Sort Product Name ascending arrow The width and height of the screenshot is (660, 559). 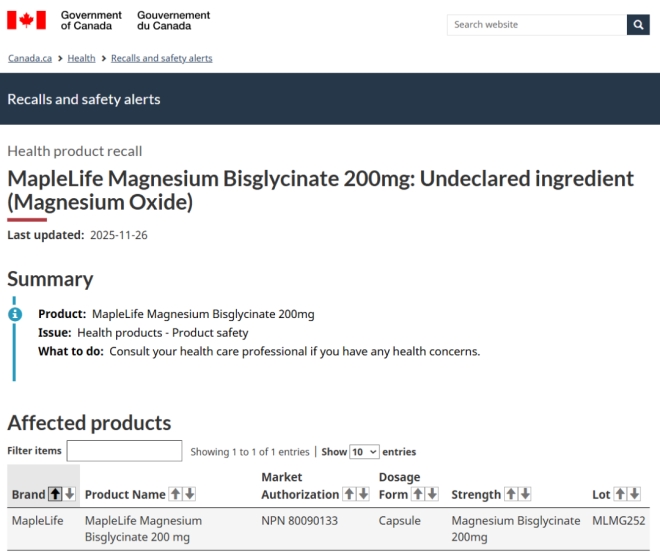pos(175,494)
